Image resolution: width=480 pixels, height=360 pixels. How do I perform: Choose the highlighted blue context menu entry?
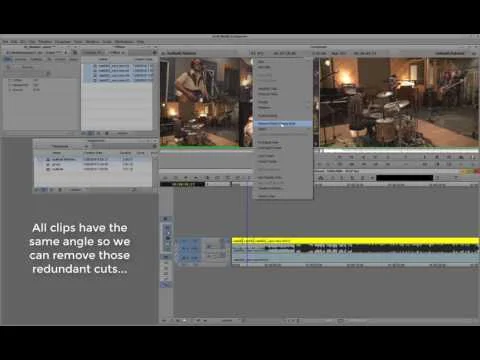tap(283, 124)
